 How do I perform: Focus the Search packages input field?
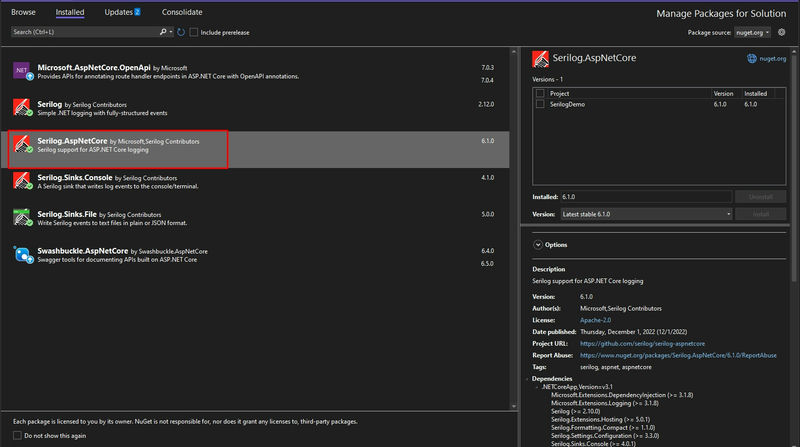click(x=85, y=32)
